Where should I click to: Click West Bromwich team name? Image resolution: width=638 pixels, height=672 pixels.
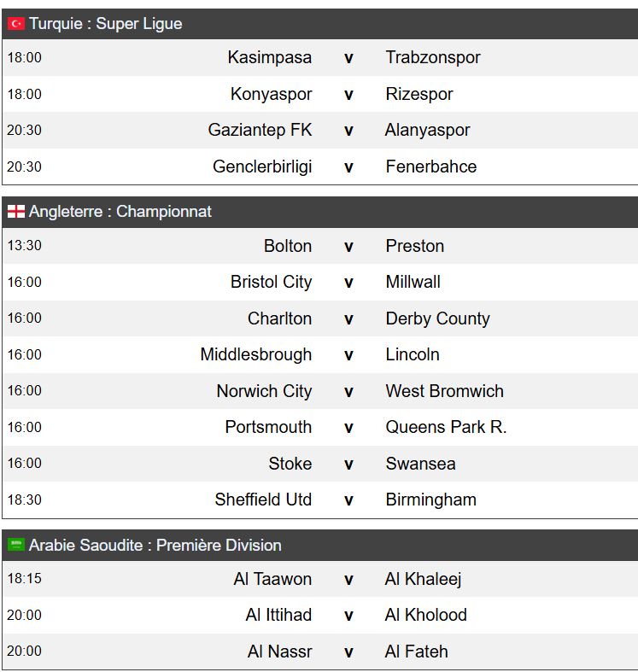click(x=444, y=391)
